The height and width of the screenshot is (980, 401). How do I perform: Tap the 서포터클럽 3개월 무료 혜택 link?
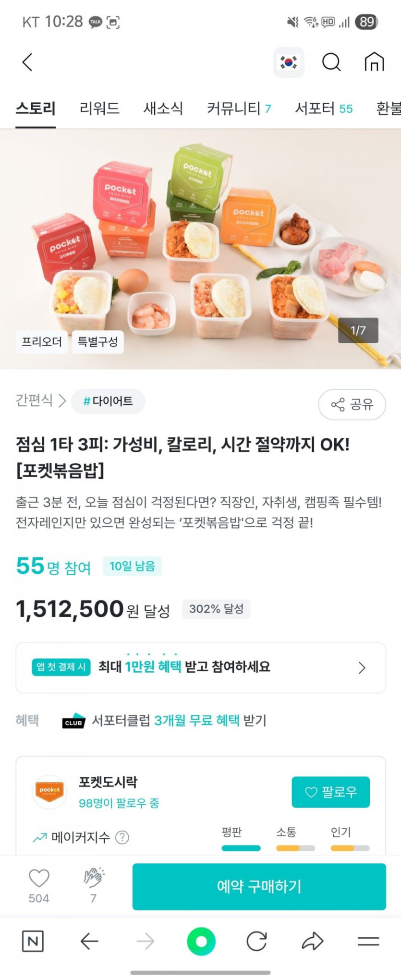click(179, 720)
